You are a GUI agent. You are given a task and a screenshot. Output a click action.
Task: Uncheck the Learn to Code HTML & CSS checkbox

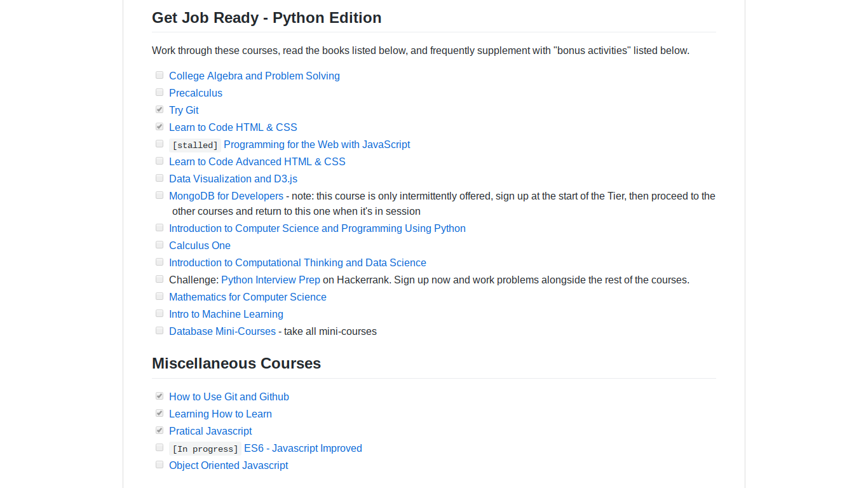click(159, 126)
